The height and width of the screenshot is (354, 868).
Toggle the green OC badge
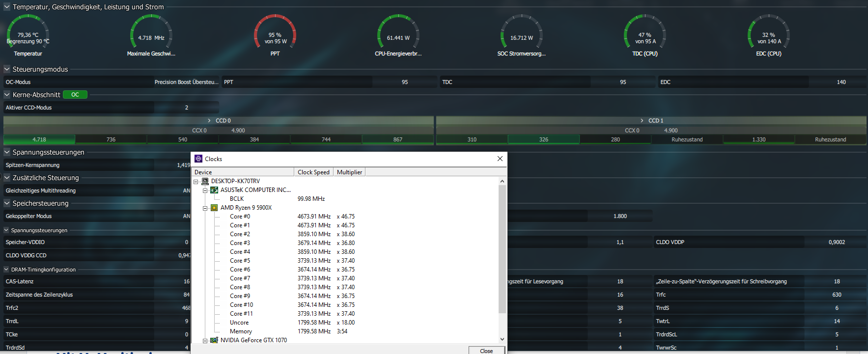coord(75,95)
